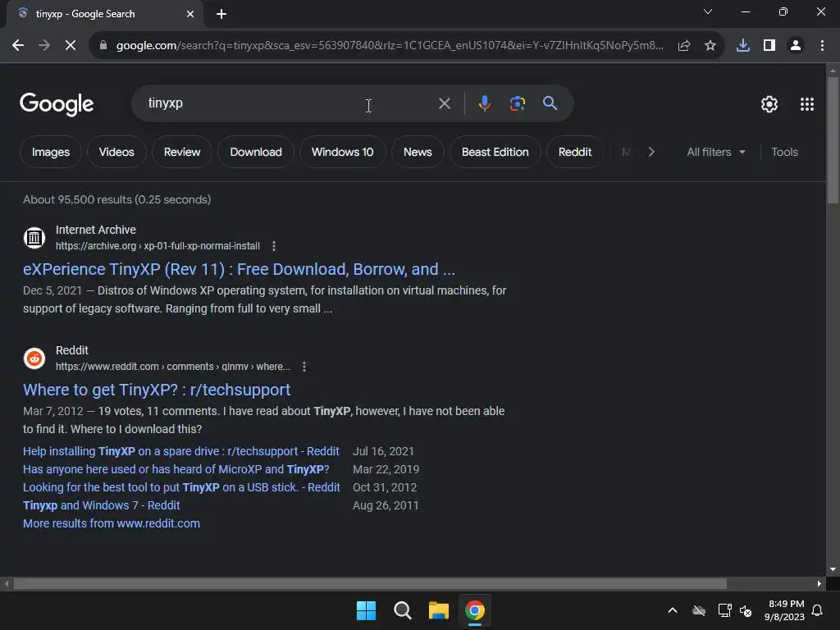
Task: Start voice search with microphone
Action: [484, 103]
